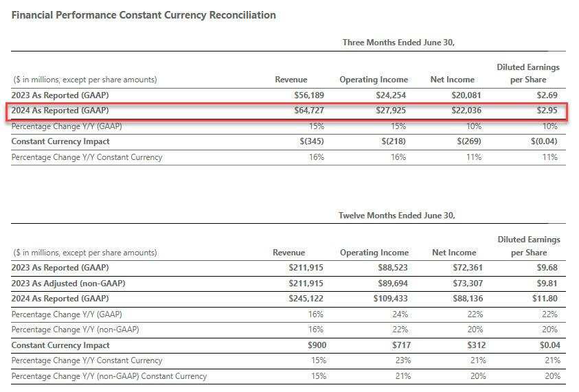The image size is (579, 392).
Task: Click Percentage Change Y/Y (non-GAAP) Constant Currency label
Action: click(x=109, y=376)
